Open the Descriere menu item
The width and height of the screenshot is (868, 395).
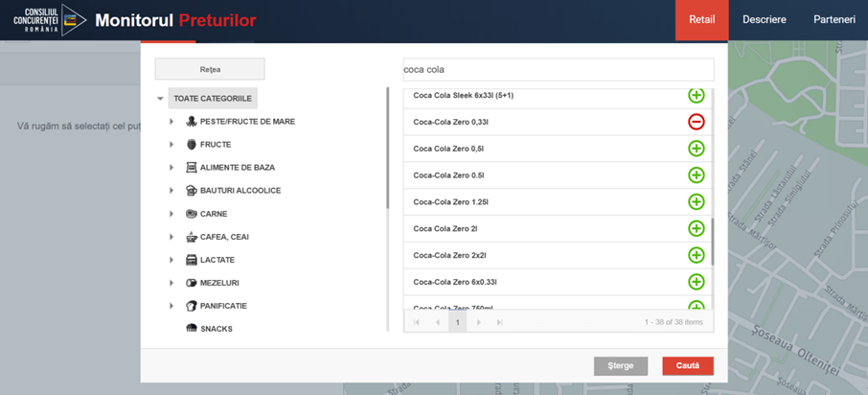(765, 20)
